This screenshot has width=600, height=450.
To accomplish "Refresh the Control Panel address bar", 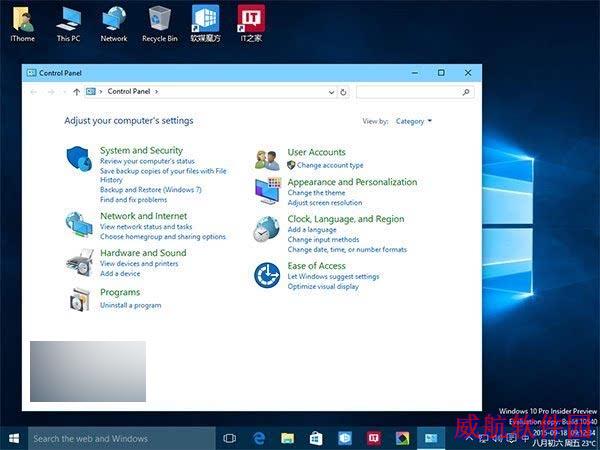I will pos(343,92).
